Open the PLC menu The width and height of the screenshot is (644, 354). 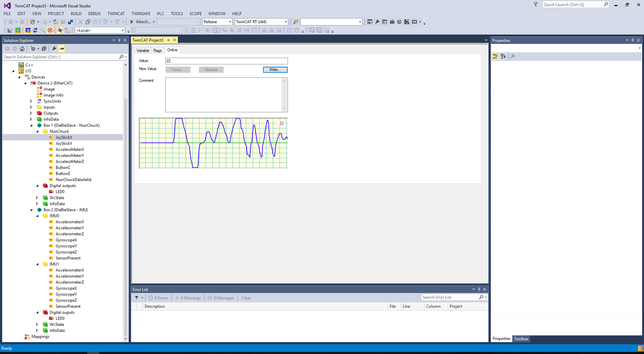pyautogui.click(x=160, y=14)
